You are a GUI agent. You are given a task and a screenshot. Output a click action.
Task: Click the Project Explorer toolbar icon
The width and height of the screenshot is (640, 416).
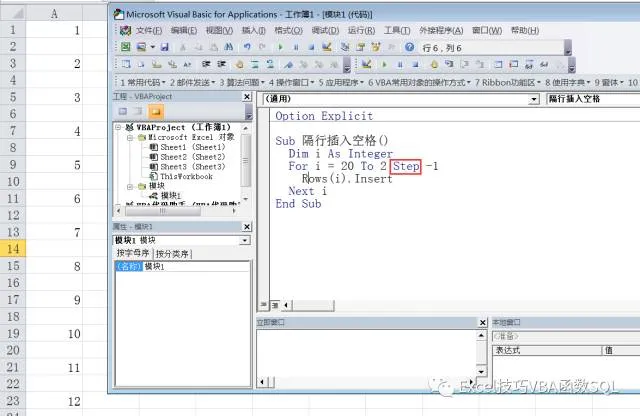coord(345,47)
